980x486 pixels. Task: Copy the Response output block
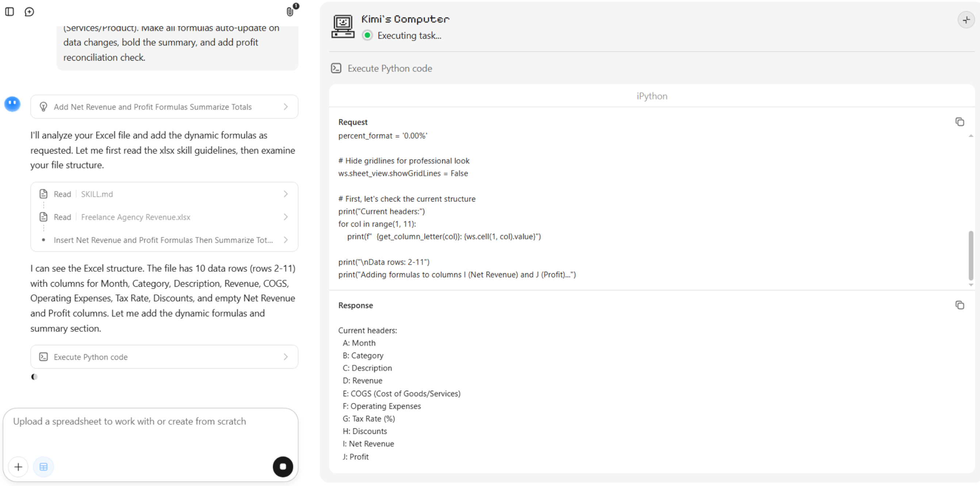click(959, 305)
